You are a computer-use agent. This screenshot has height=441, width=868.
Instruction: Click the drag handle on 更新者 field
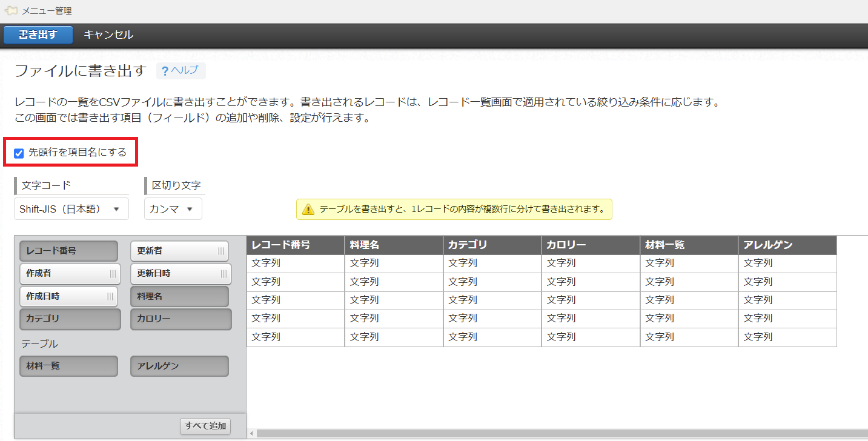[221, 251]
